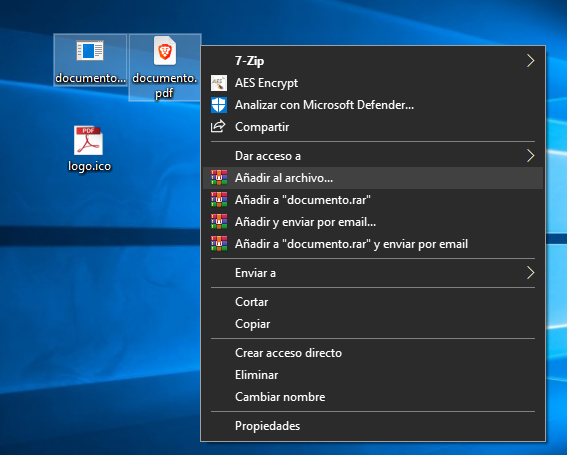Image resolution: width=567 pixels, height=455 pixels.
Task: Click WinRAR icon beside Añadir a "documento.rar"
Action: point(219,200)
